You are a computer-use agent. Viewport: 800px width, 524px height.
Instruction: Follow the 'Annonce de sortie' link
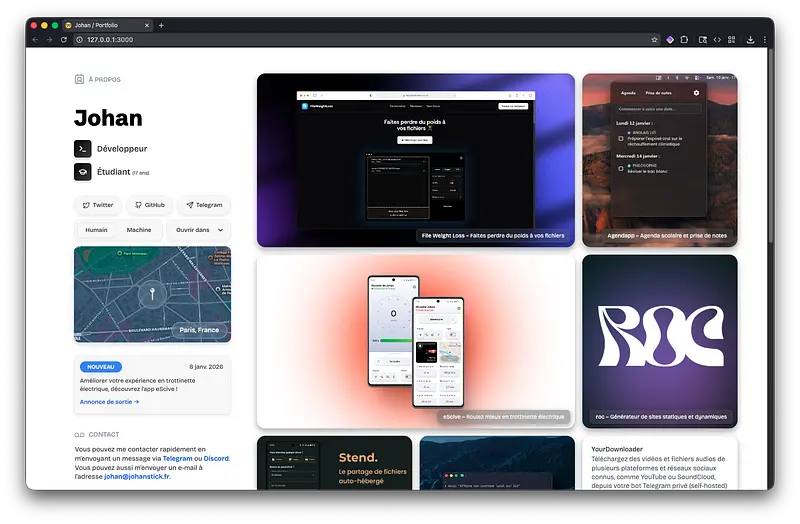pyautogui.click(x=109, y=401)
